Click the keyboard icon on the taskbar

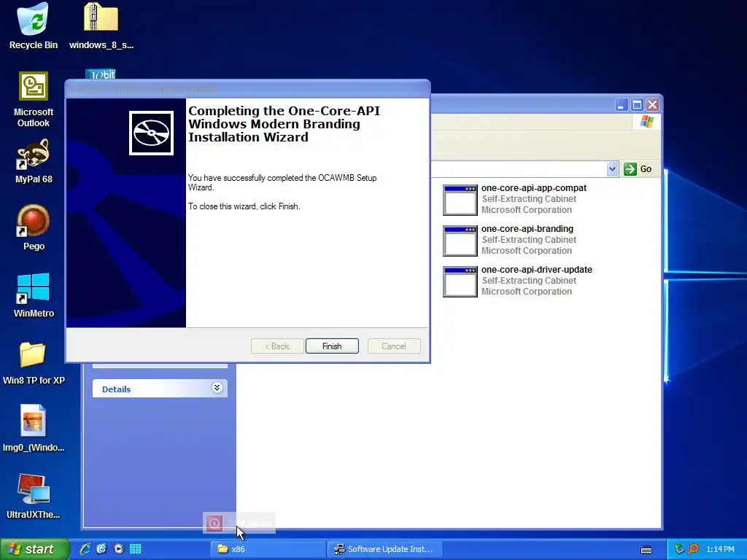point(646,550)
